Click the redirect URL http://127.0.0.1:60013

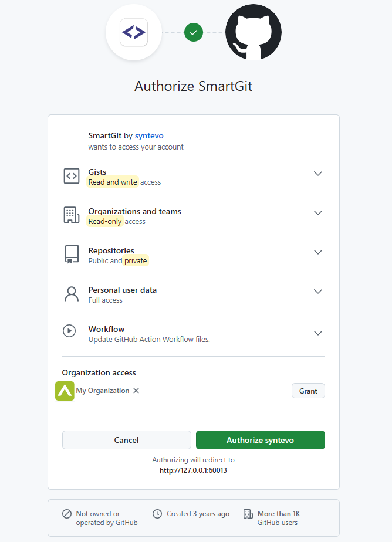pos(194,470)
